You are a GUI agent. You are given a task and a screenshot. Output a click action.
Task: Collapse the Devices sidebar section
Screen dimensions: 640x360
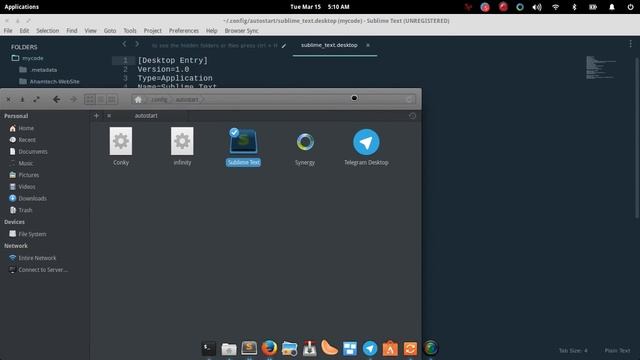[15, 222]
